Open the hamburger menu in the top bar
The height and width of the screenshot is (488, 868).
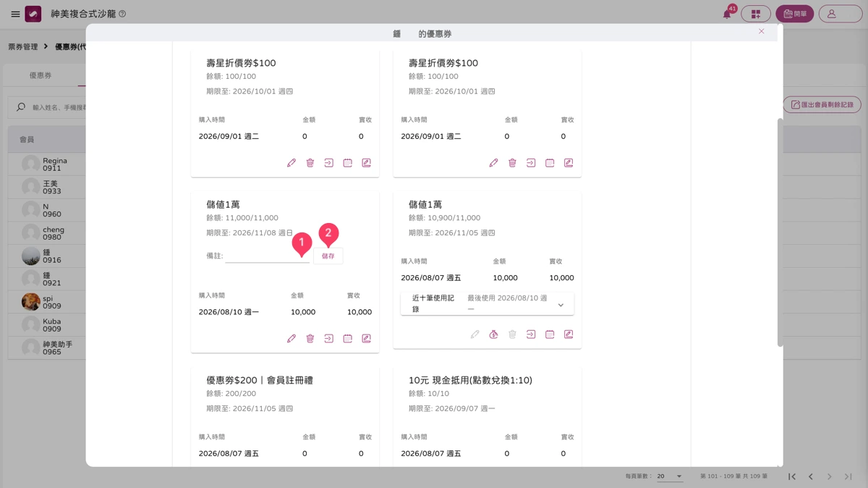(15, 14)
